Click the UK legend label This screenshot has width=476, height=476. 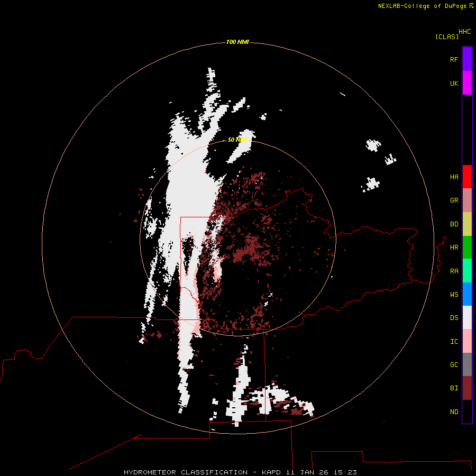click(454, 84)
